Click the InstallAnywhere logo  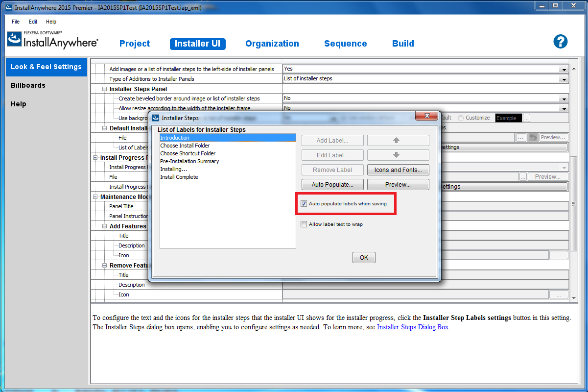tap(52, 40)
